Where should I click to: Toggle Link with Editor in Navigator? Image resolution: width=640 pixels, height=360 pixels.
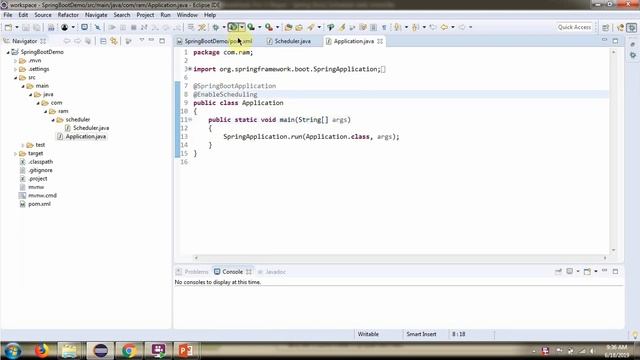tap(114, 41)
